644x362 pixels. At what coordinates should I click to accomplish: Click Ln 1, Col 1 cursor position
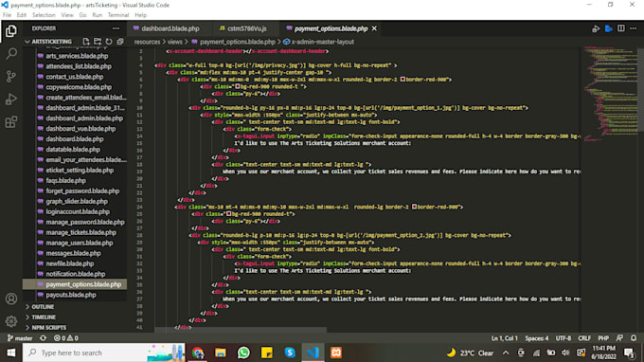pos(505,338)
